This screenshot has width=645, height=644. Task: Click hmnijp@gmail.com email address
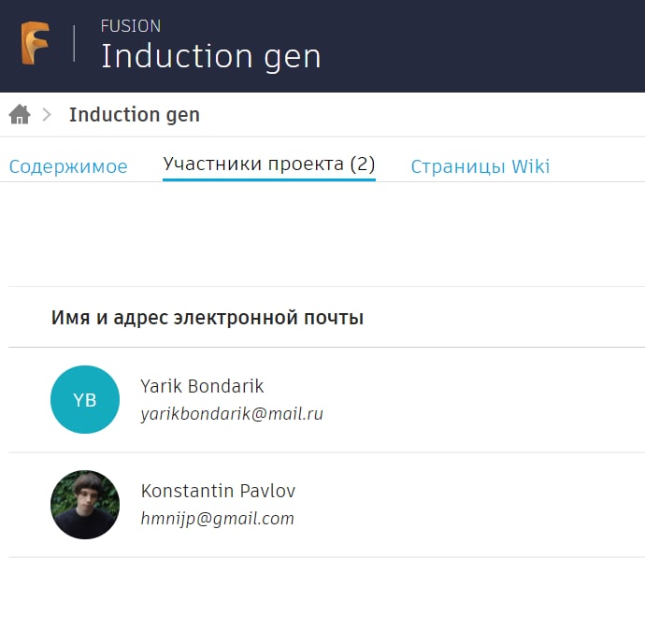218,519
